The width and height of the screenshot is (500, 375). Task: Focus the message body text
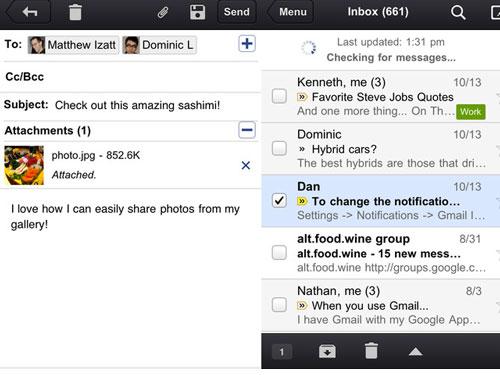125,217
